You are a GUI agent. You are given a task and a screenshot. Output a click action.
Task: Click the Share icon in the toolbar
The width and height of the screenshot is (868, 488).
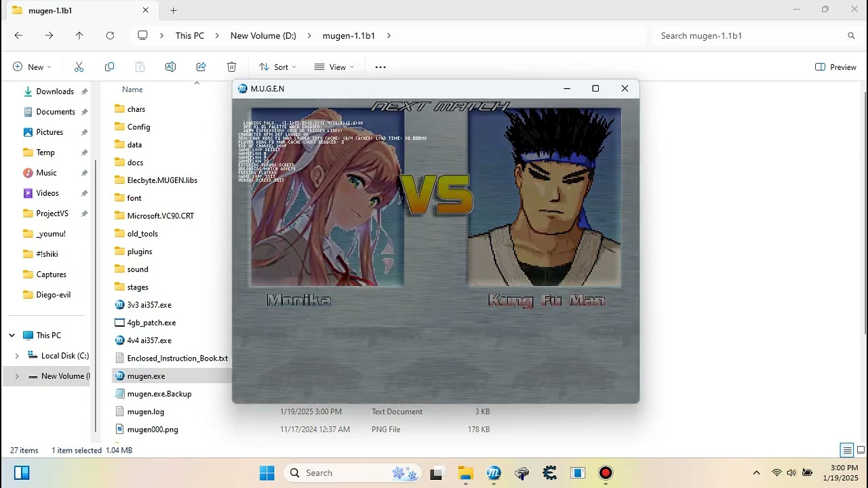(201, 67)
